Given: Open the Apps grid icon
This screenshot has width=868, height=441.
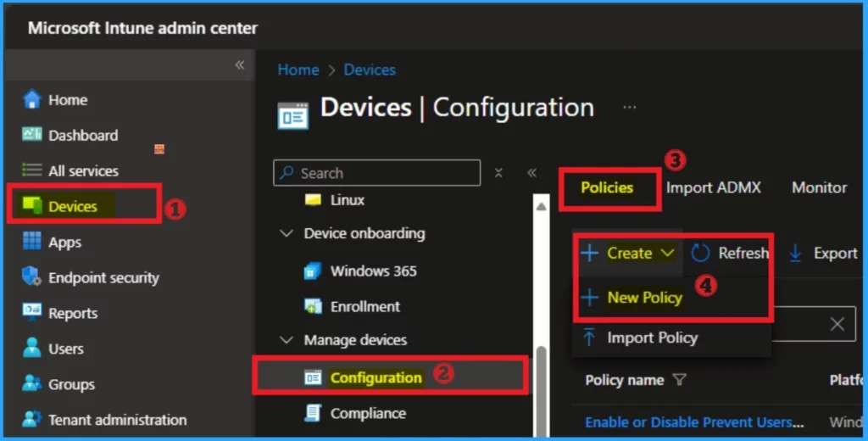Looking at the screenshot, I should (x=32, y=242).
